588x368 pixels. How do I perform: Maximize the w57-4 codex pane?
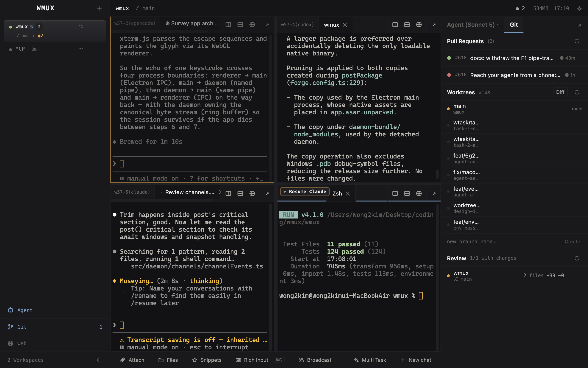(x=434, y=25)
